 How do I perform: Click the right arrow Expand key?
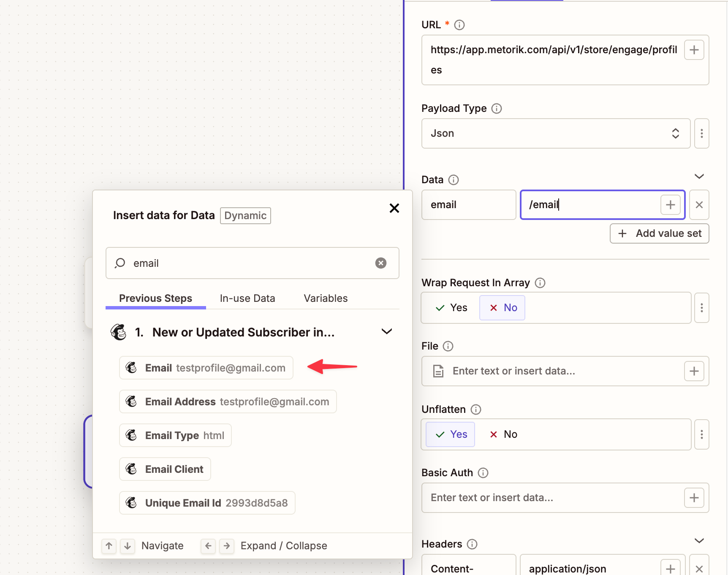227,546
